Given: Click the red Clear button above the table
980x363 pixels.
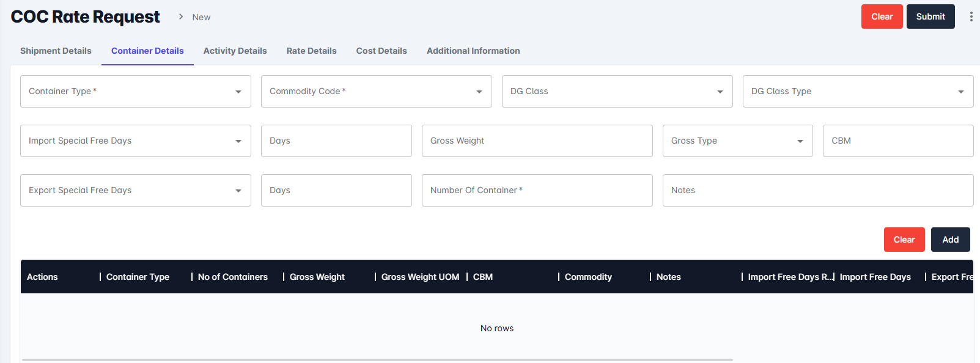Looking at the screenshot, I should pos(904,240).
